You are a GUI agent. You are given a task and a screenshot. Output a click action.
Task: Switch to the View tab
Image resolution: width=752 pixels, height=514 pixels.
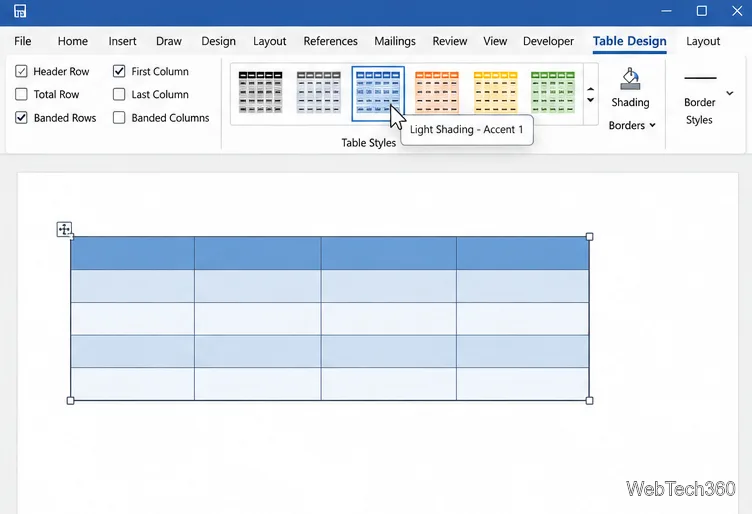pyautogui.click(x=495, y=41)
